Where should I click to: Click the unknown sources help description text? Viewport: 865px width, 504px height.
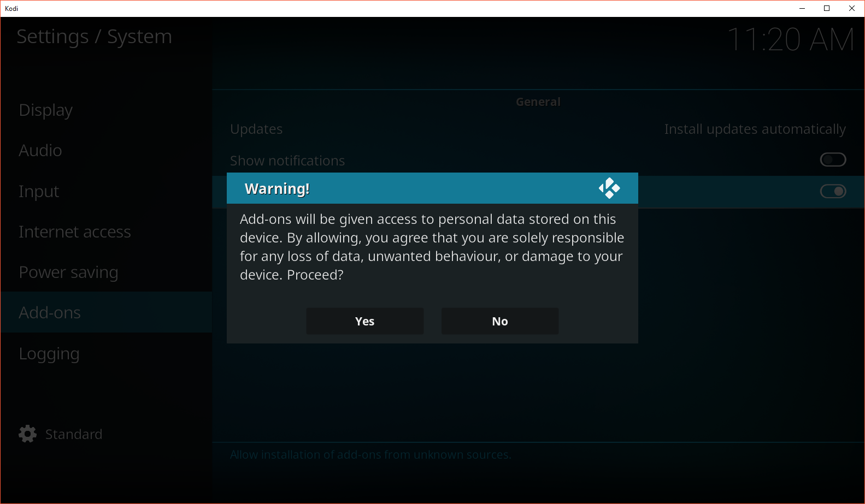pyautogui.click(x=370, y=455)
